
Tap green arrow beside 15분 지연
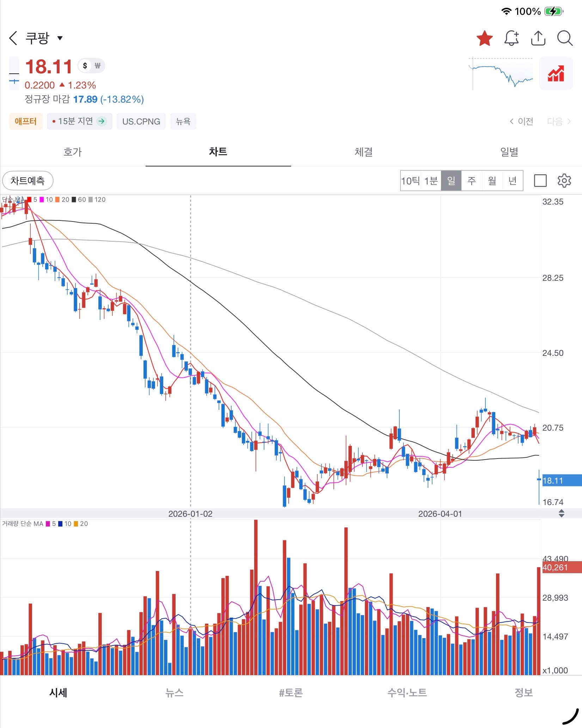pyautogui.click(x=102, y=121)
